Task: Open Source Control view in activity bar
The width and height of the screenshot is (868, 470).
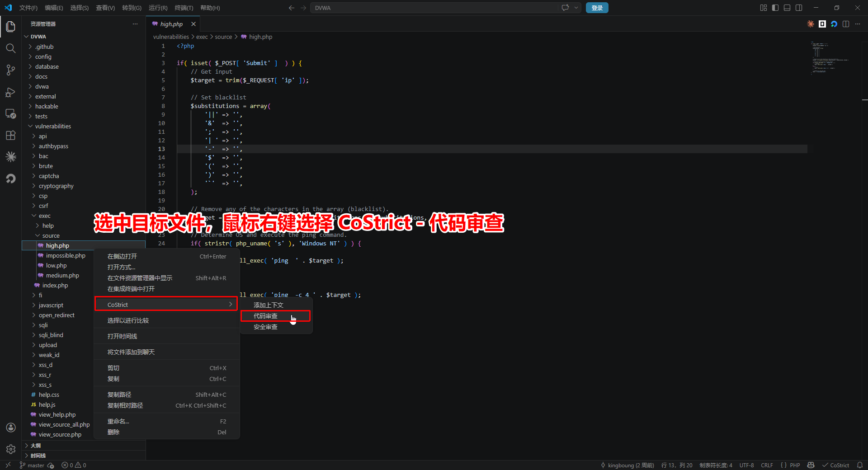Action: [11, 70]
